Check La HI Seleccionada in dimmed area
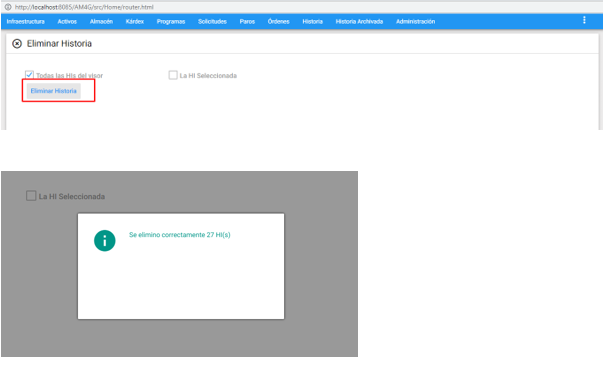605x387 pixels. (x=31, y=196)
